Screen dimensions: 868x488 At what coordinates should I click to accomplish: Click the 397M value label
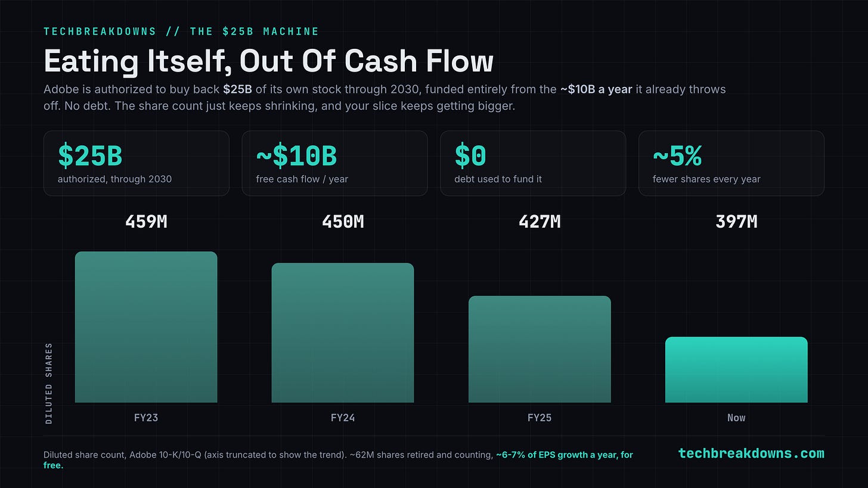(x=736, y=222)
